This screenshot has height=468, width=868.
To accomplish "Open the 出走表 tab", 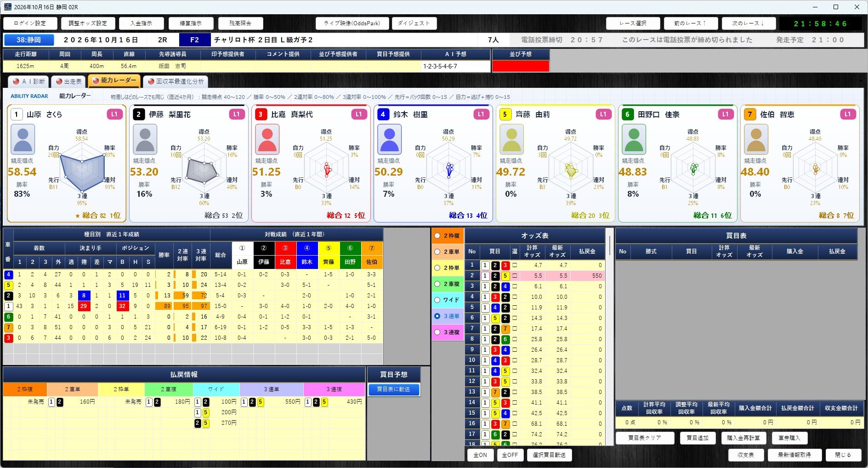I will (68, 81).
